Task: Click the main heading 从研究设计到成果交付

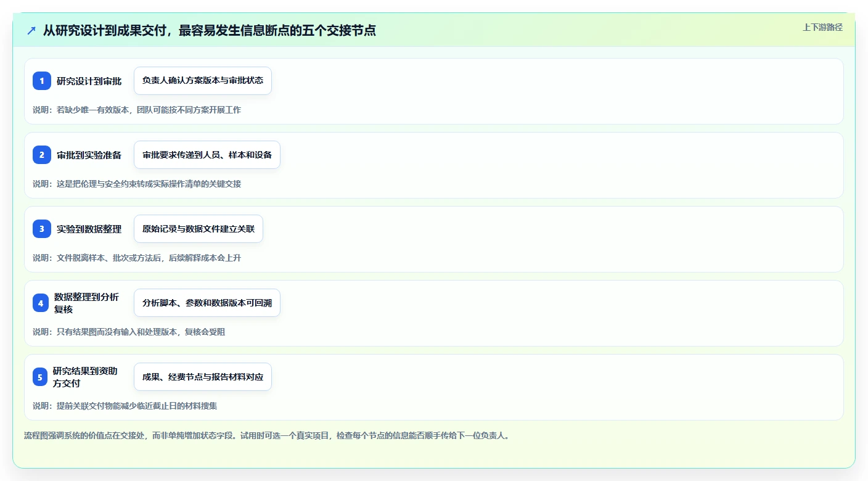Action: (x=210, y=30)
